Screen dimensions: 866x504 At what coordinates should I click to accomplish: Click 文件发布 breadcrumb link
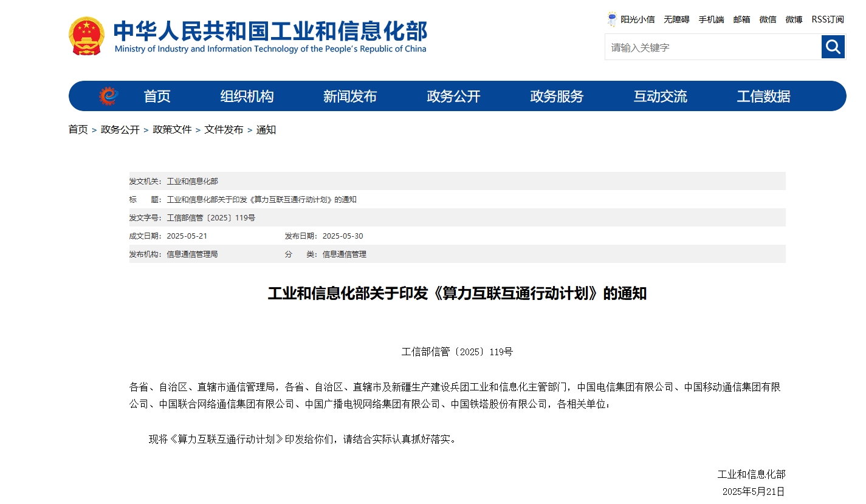click(x=224, y=129)
